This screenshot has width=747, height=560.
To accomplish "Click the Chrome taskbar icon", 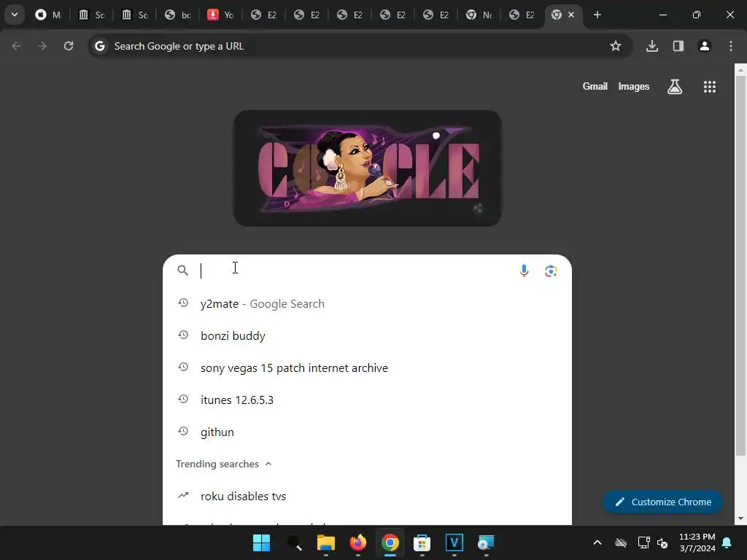I will click(x=390, y=542).
